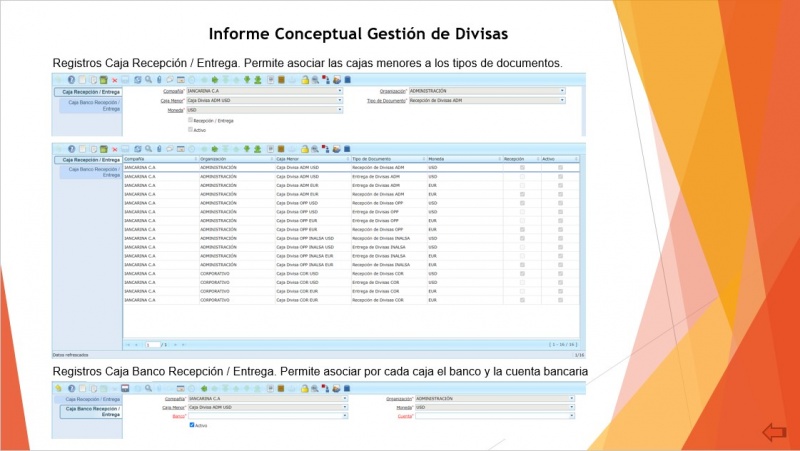Image resolution: width=800 pixels, height=451 pixels.
Task: Select the first grid row 'Caja Divisa ADM USD'
Action: point(300,167)
